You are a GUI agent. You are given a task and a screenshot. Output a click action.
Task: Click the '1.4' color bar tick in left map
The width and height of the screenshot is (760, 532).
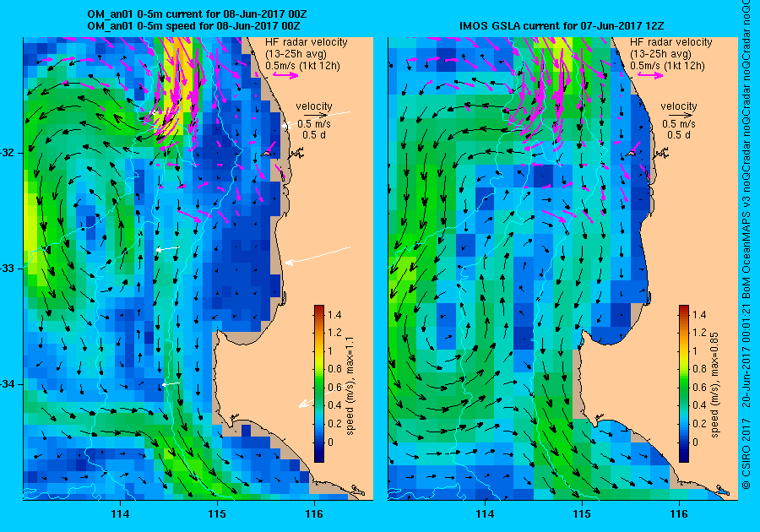tap(334, 314)
